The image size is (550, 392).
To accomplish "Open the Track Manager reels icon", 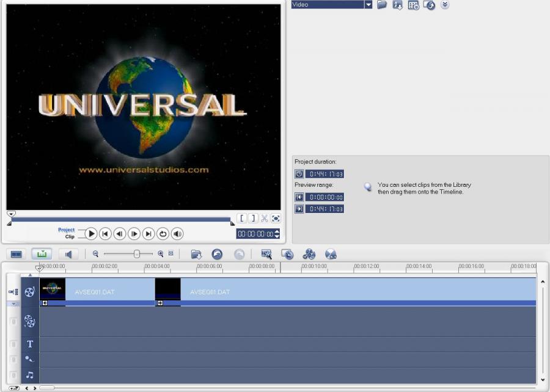I will point(309,254).
